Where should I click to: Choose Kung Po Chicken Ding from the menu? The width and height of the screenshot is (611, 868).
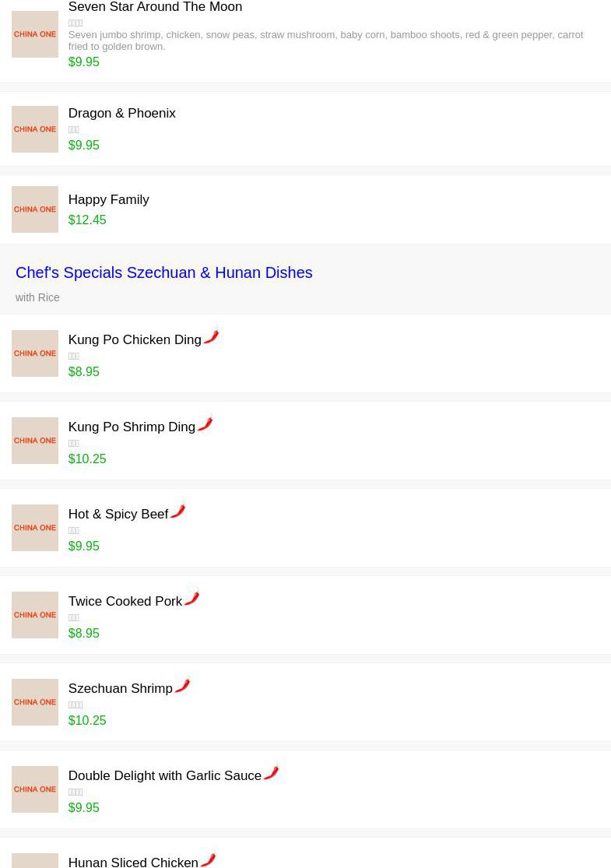point(135,340)
